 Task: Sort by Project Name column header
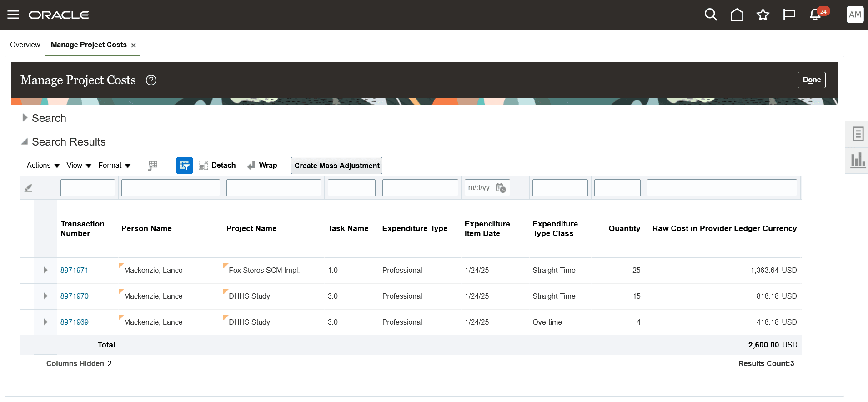tap(251, 228)
